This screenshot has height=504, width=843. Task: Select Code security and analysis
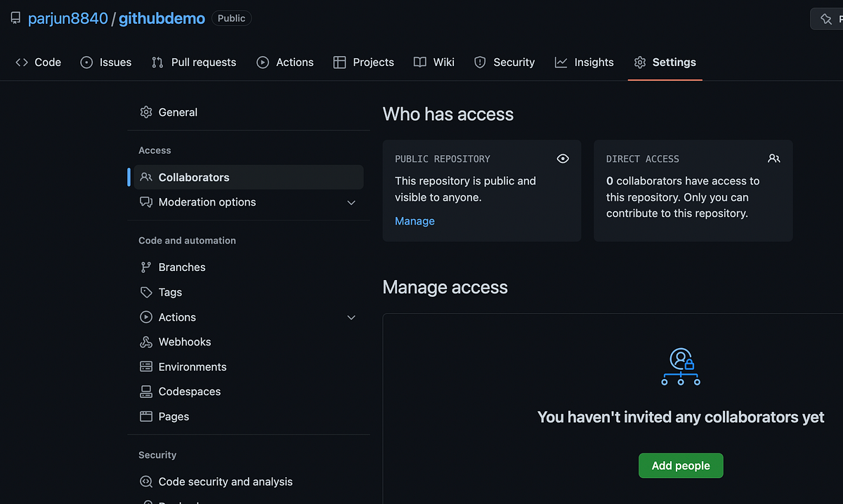click(223, 482)
